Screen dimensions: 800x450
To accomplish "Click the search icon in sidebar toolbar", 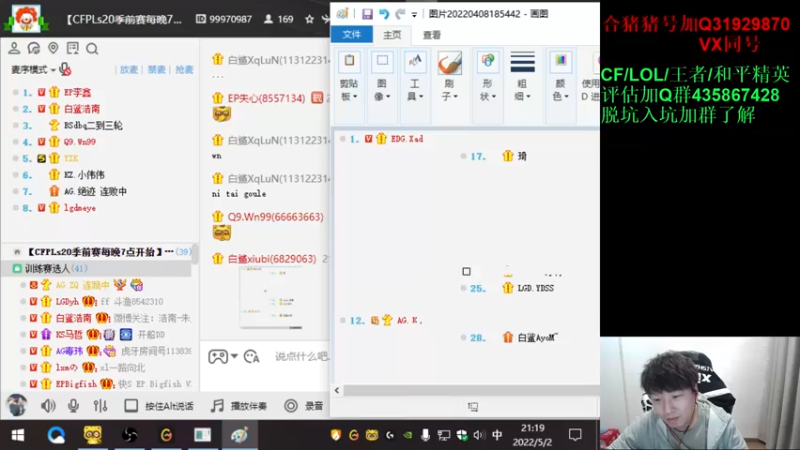I will [92, 48].
